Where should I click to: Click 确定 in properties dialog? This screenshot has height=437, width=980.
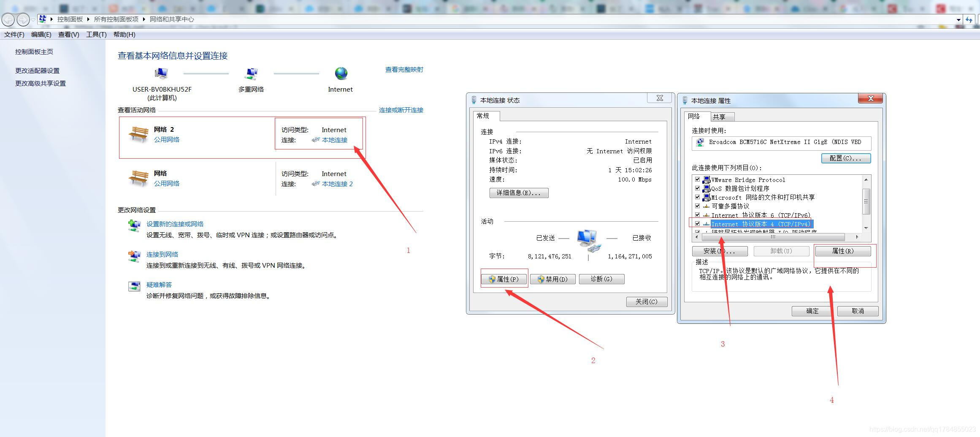click(812, 311)
